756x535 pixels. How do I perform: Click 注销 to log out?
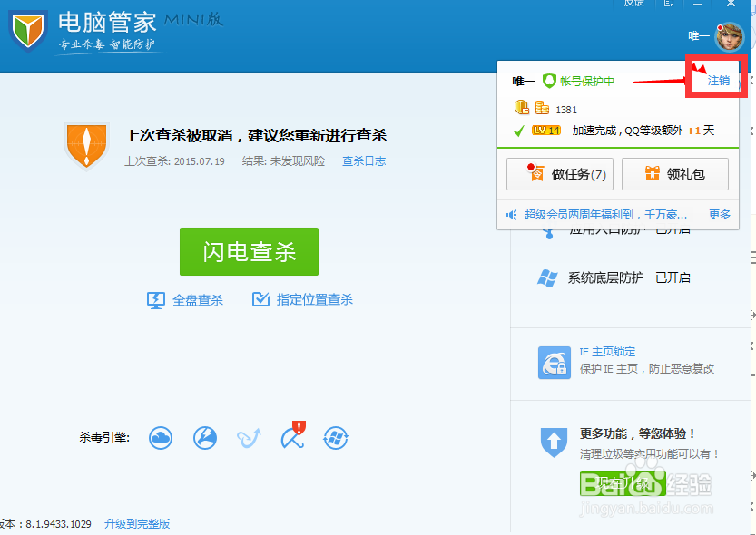click(718, 81)
